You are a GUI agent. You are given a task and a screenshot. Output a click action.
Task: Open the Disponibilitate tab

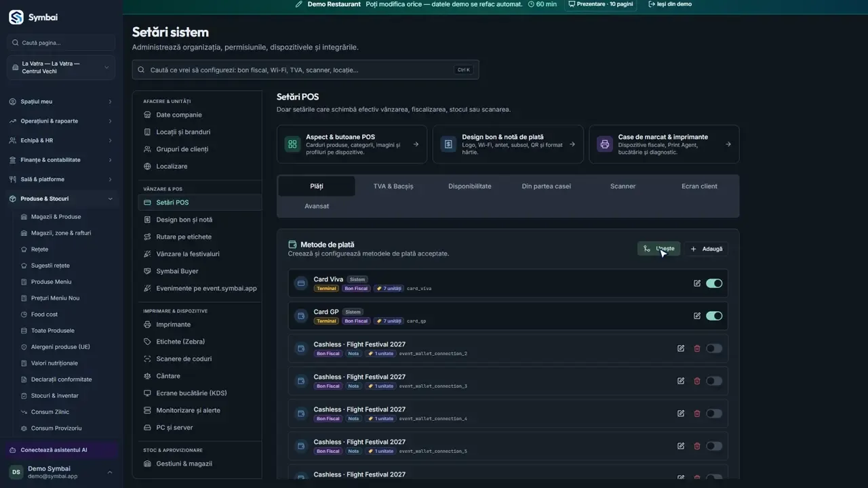[x=470, y=186]
